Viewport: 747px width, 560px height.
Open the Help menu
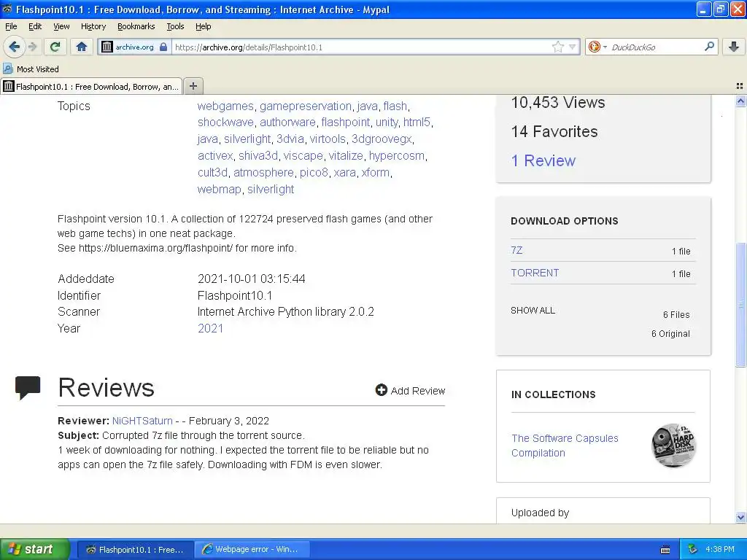pos(204,26)
